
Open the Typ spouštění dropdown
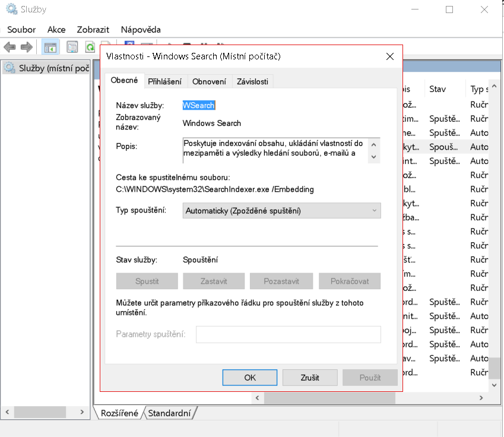pos(281,211)
